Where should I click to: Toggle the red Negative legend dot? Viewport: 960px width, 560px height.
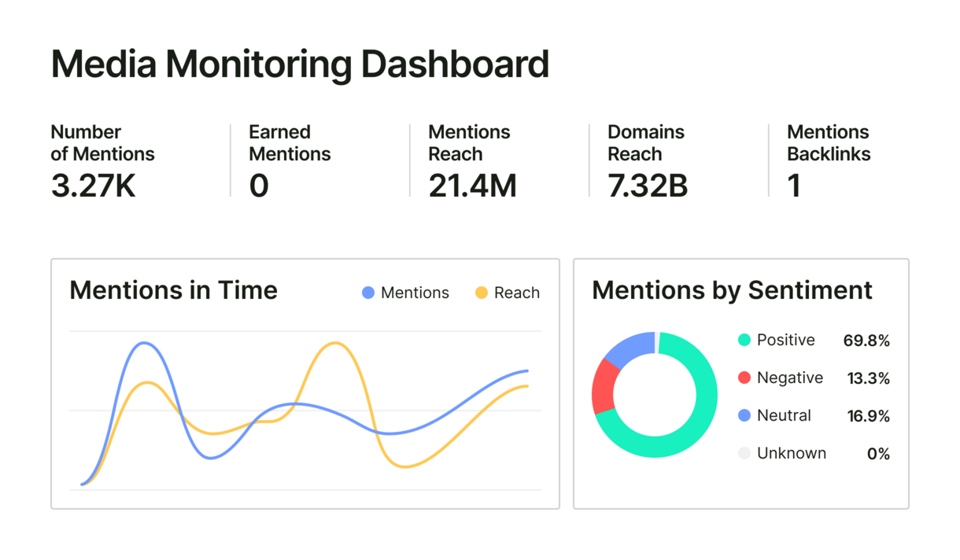point(744,378)
